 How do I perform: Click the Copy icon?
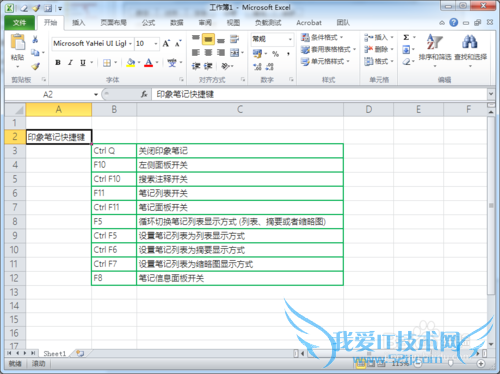point(35,53)
